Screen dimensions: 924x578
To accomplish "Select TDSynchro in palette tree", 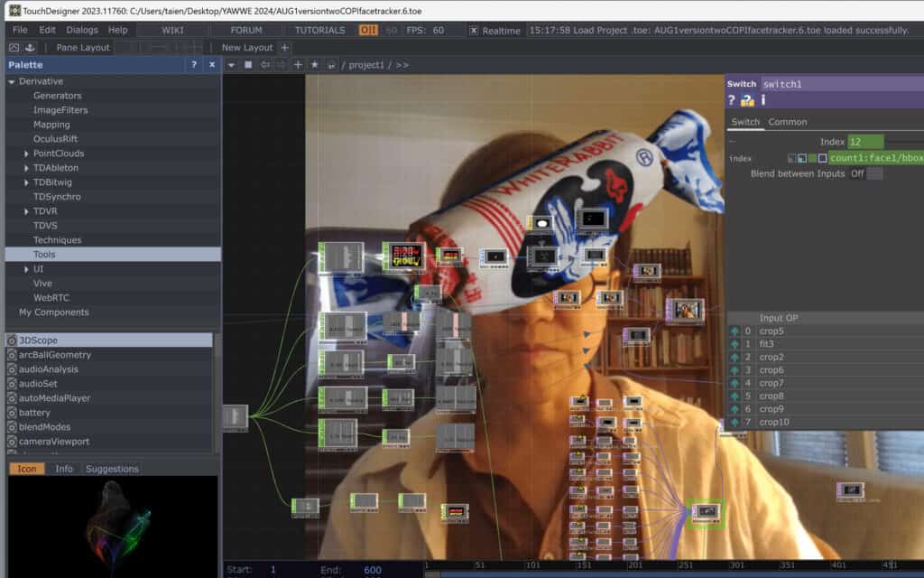I will [57, 197].
